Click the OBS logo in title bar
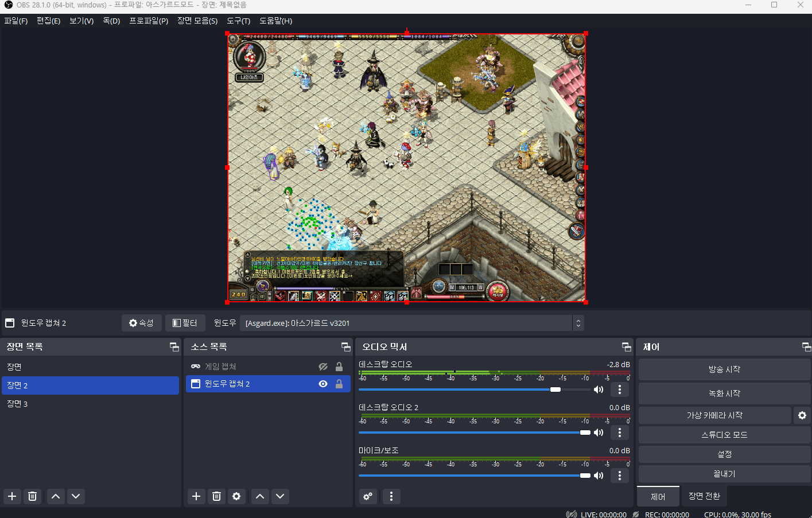This screenshot has width=812, height=518. pyautogui.click(x=8, y=5)
